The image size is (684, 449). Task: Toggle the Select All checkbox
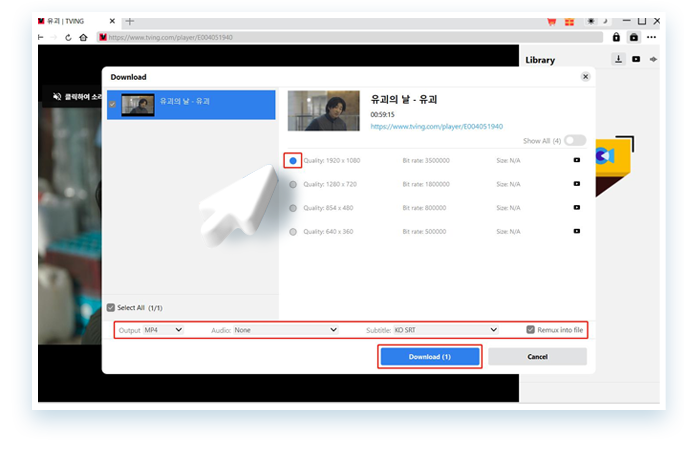pos(111,308)
